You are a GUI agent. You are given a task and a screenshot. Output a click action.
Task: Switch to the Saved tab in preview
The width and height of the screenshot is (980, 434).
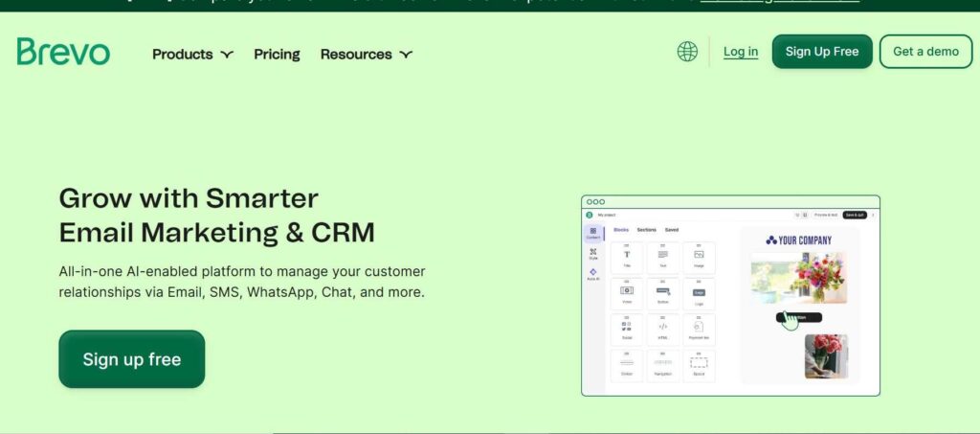671,230
